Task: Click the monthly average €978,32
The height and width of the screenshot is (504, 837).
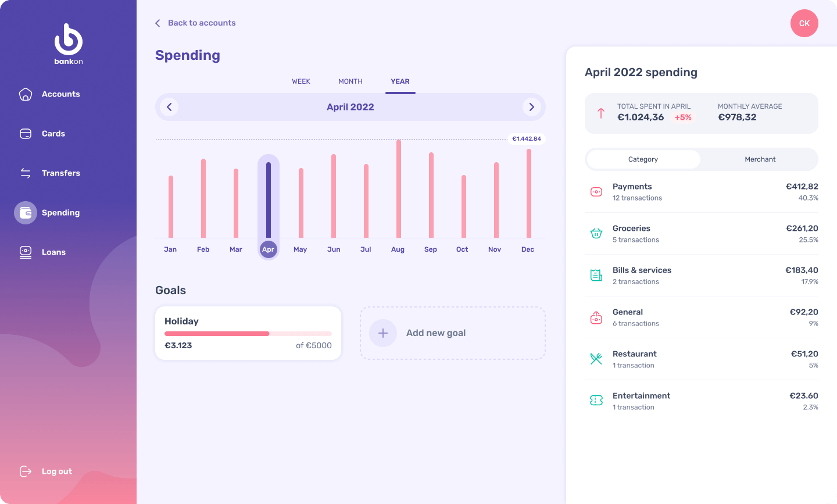Action: pos(737,117)
